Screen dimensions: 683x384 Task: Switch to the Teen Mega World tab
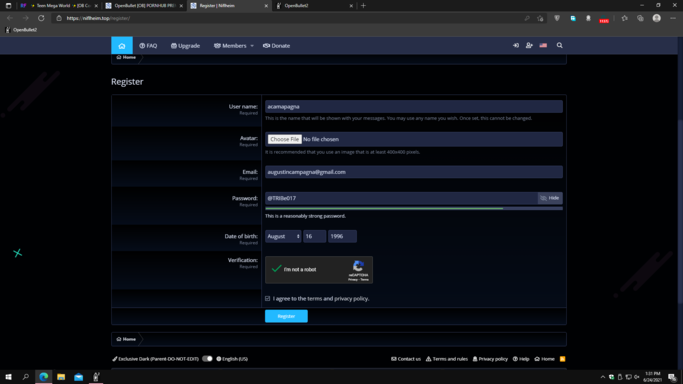click(x=59, y=6)
